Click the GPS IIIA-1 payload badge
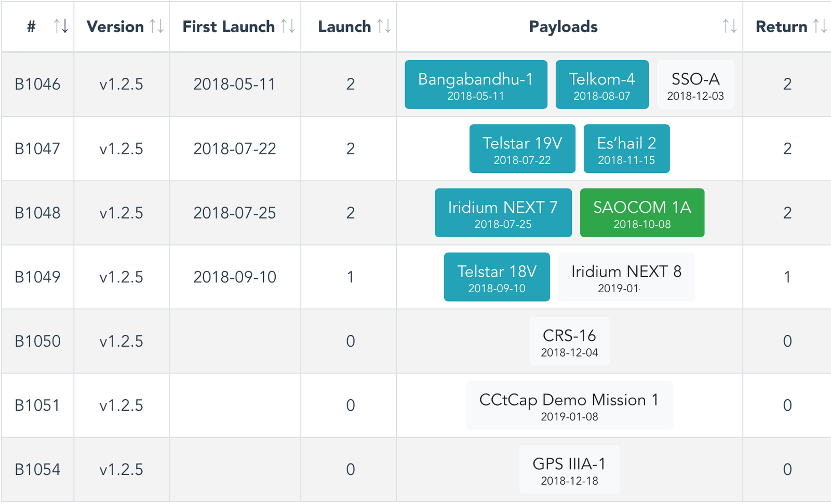831x504 pixels. click(x=569, y=470)
